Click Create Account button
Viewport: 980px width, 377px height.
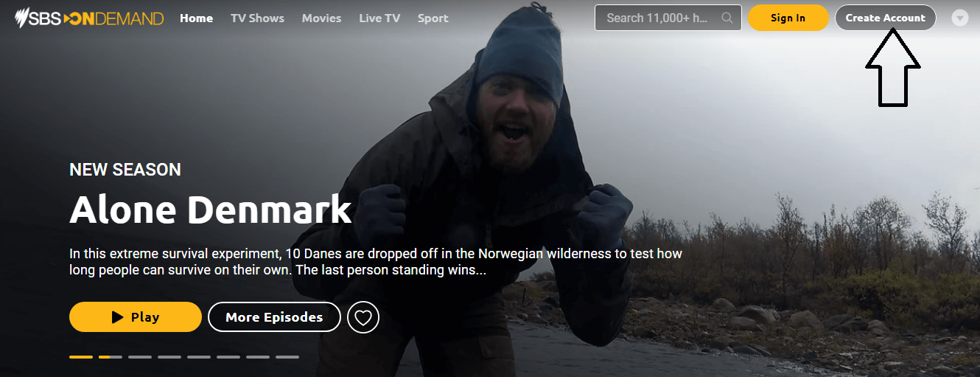(x=886, y=18)
